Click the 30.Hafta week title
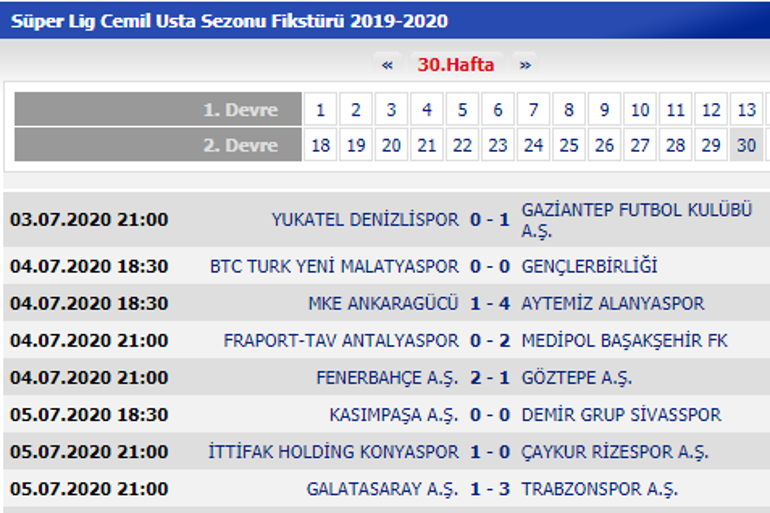 [x=456, y=65]
